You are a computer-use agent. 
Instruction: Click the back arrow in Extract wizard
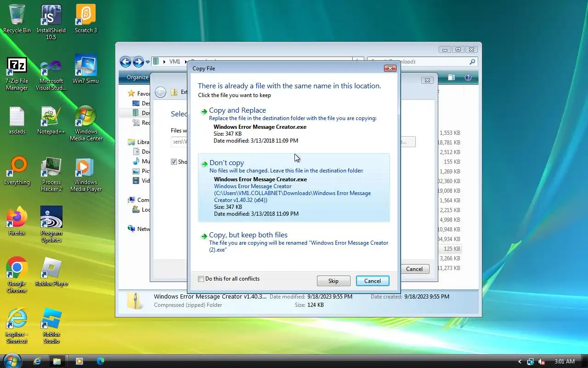(x=160, y=92)
